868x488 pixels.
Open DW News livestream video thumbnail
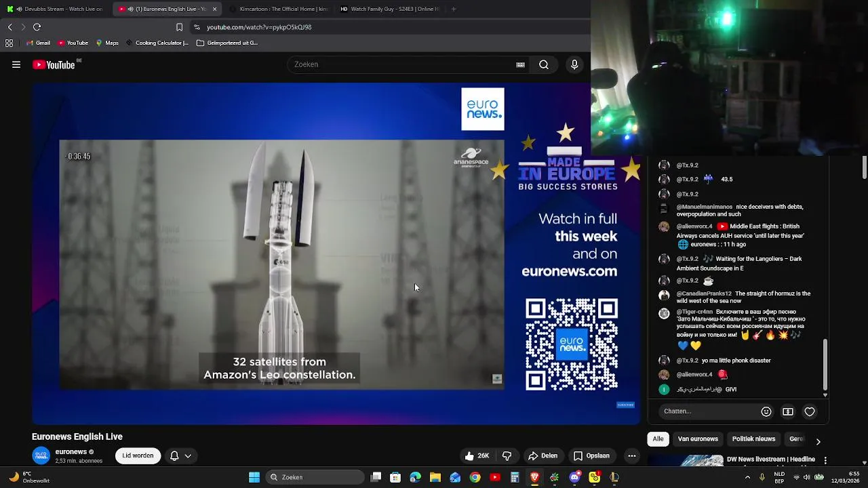(685, 462)
